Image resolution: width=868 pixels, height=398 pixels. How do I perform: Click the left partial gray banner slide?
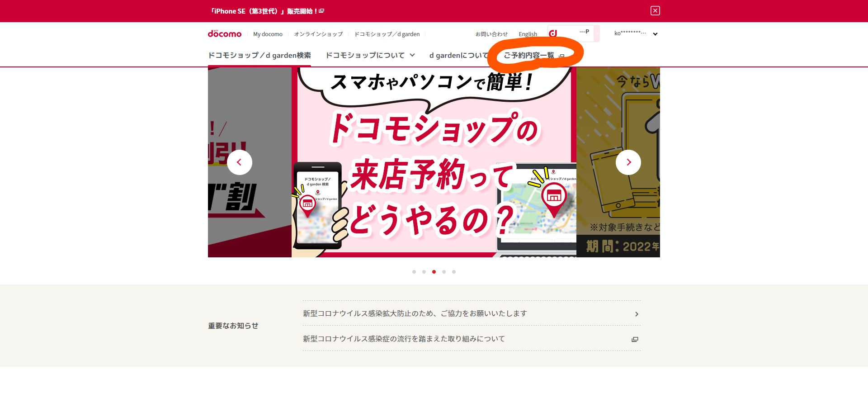(250, 162)
